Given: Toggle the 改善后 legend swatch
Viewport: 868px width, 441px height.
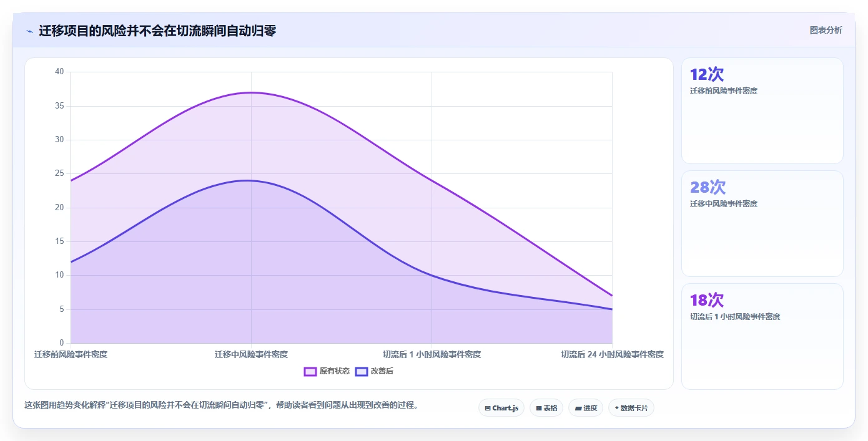Looking at the screenshot, I should (362, 371).
